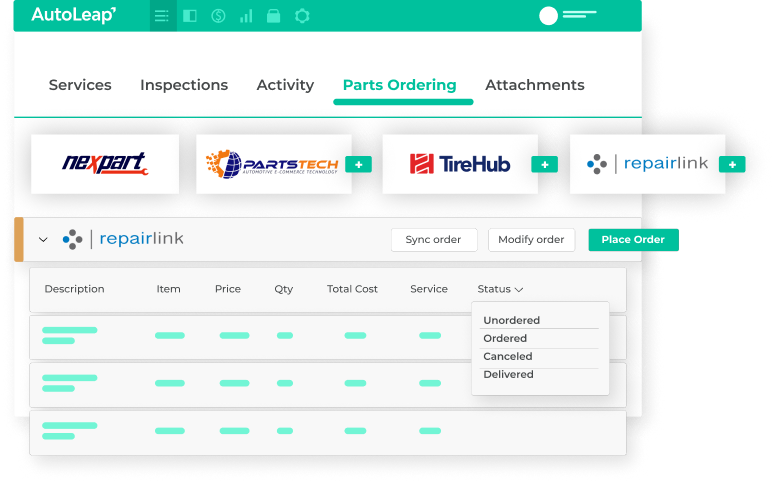
Task: Click the Total Cost column header
Action: pyautogui.click(x=352, y=289)
